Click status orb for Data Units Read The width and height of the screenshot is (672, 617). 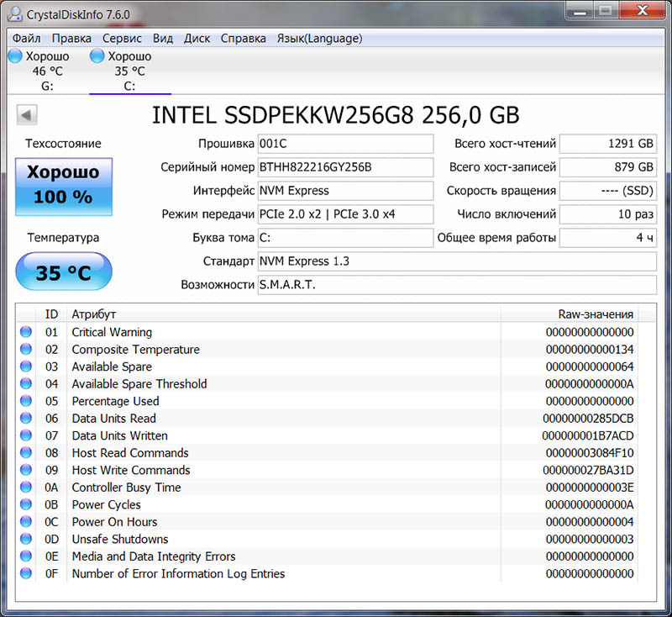click(x=26, y=418)
